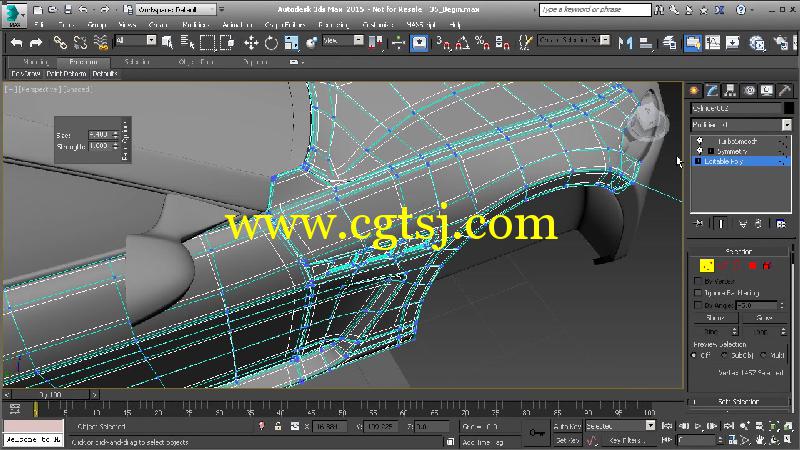Open Select by Name dialog
The image size is (800, 450).
coord(187,43)
